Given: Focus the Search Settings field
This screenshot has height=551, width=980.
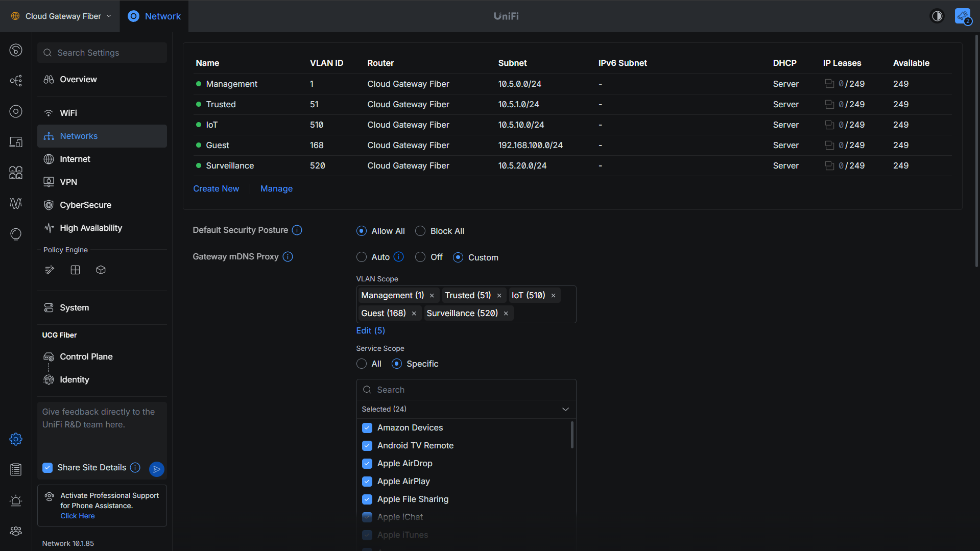Looking at the screenshot, I should point(102,53).
